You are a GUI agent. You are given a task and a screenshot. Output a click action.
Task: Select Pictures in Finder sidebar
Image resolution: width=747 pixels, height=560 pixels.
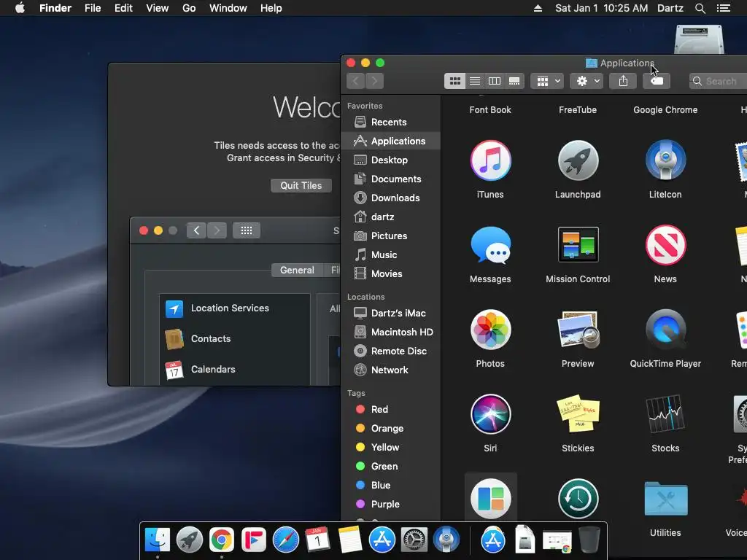point(391,236)
